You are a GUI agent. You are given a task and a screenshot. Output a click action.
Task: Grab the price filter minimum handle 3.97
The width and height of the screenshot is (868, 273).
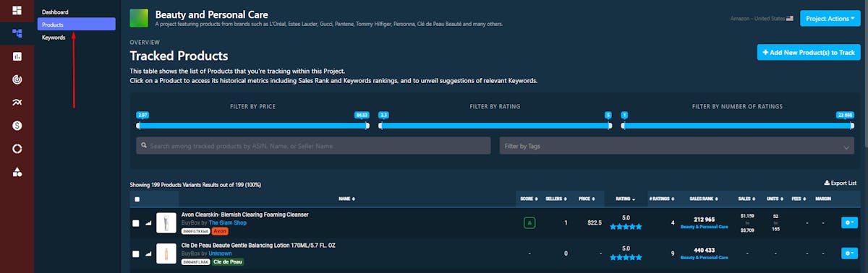tap(137, 126)
